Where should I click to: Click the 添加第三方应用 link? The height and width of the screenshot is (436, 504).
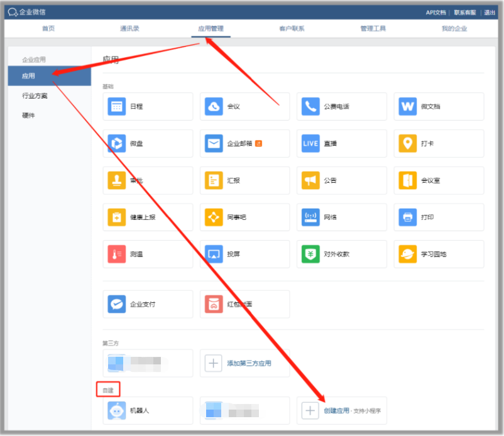tap(249, 363)
